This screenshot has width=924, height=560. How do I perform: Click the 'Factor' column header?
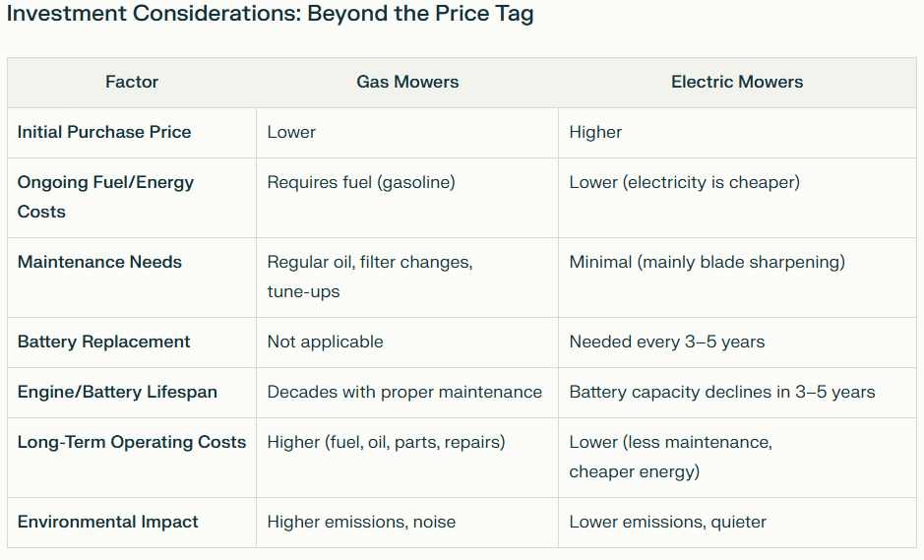coord(132,83)
